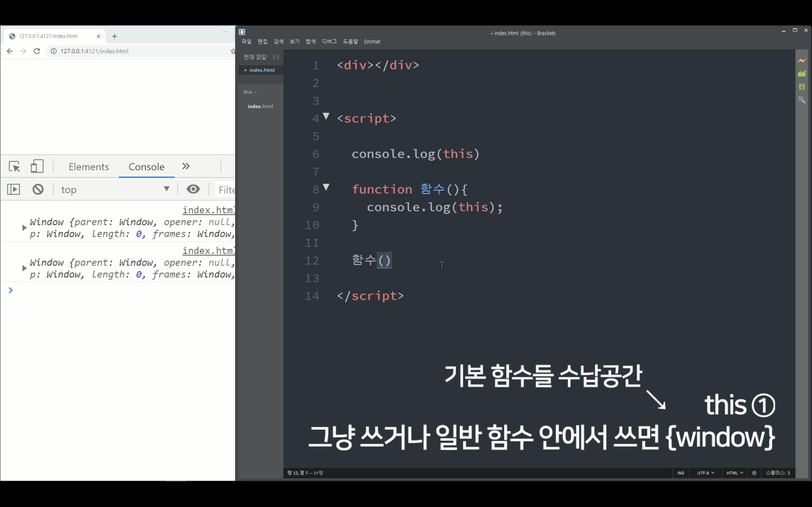812x507 pixels.
Task: Click the inspect element picker icon
Action: pyautogui.click(x=14, y=166)
